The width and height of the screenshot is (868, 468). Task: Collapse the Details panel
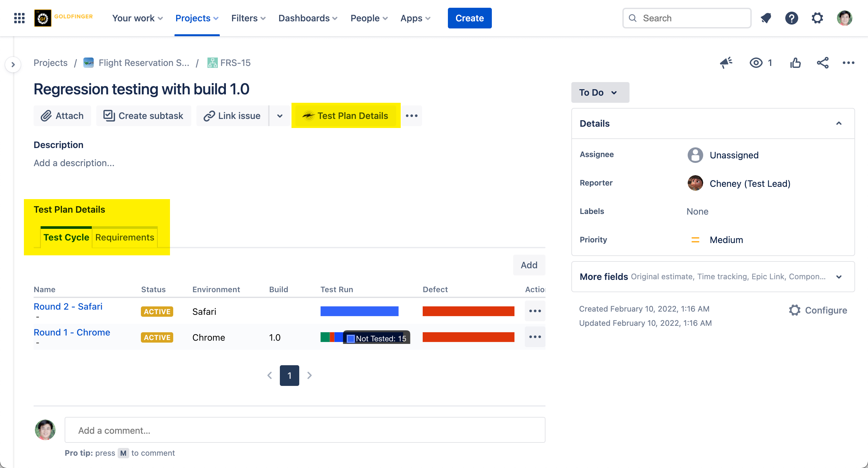839,123
